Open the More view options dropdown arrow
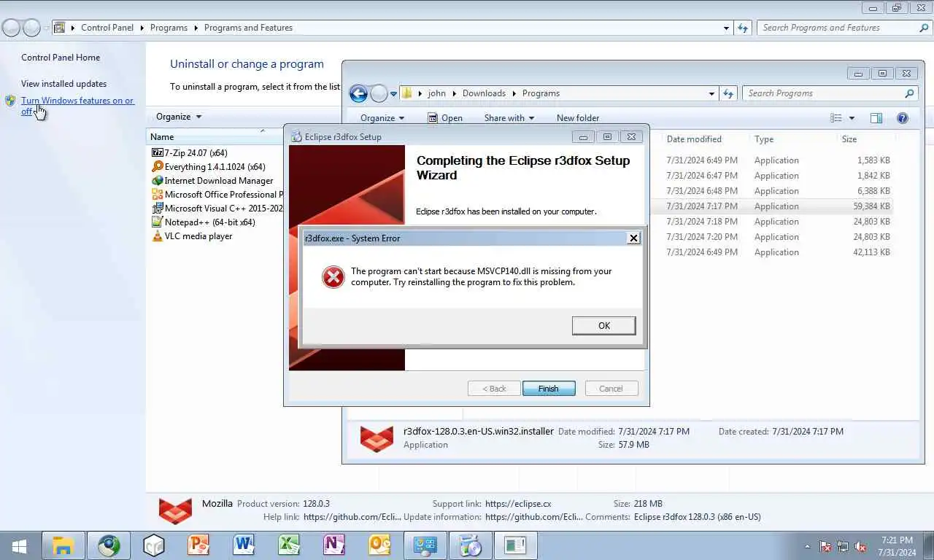 coord(851,118)
